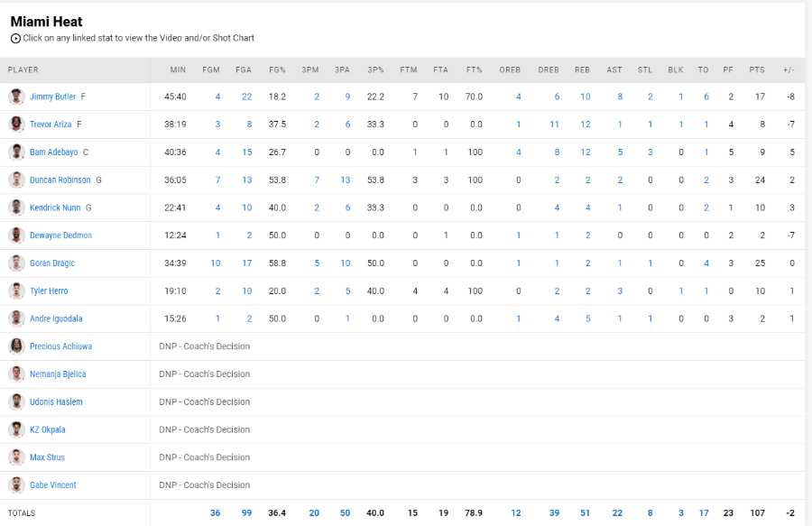Open the Andre Iguodala name link

(x=57, y=318)
